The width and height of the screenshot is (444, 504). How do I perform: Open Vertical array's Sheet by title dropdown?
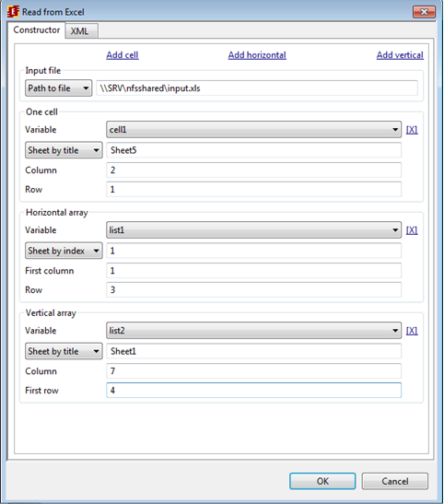point(64,351)
